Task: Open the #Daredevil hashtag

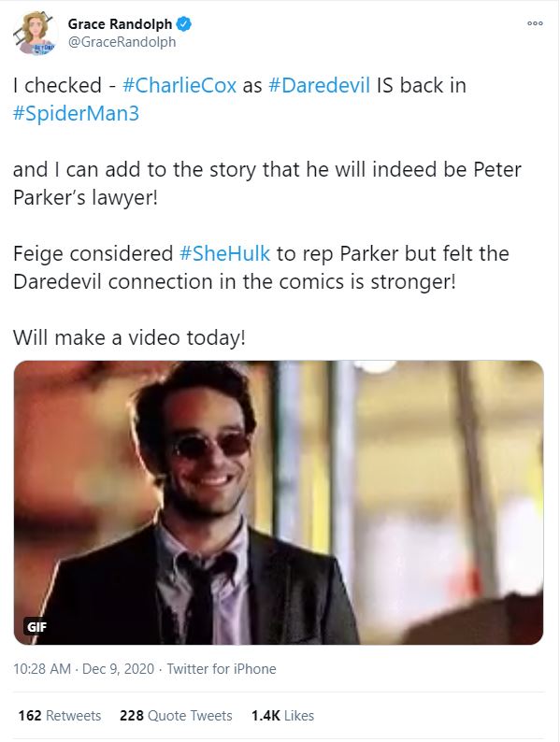Action: 319,86
